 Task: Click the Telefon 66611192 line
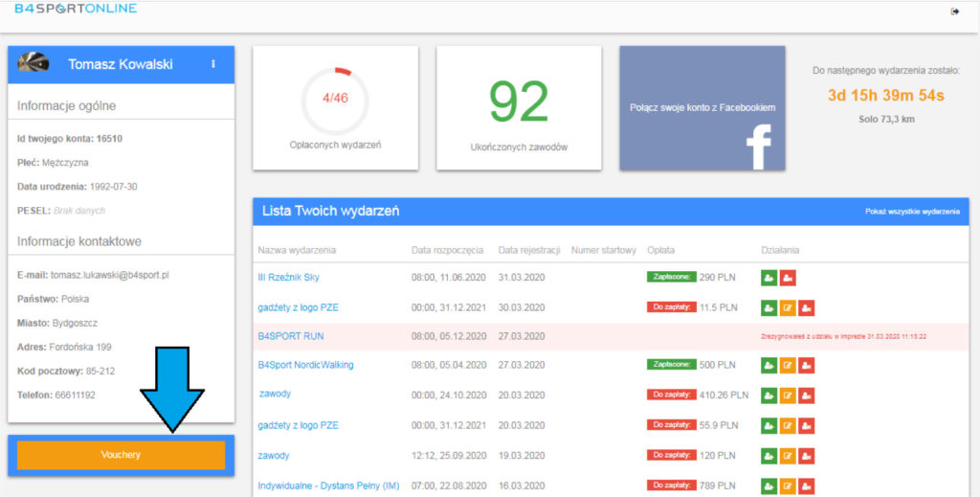(56, 395)
